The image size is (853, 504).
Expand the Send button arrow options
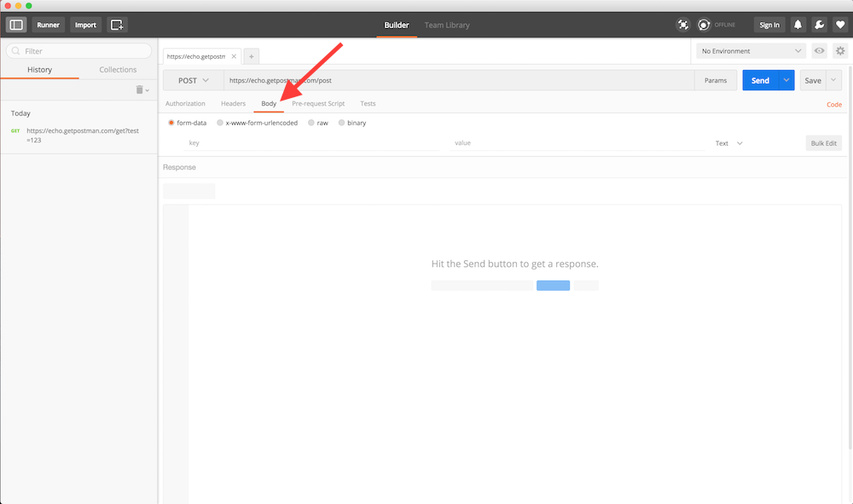point(786,80)
